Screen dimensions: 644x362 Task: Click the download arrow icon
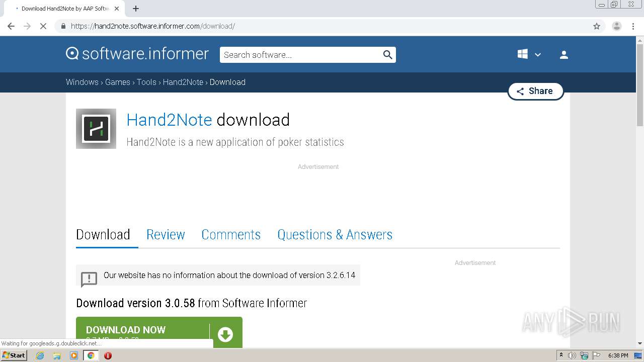click(225, 334)
